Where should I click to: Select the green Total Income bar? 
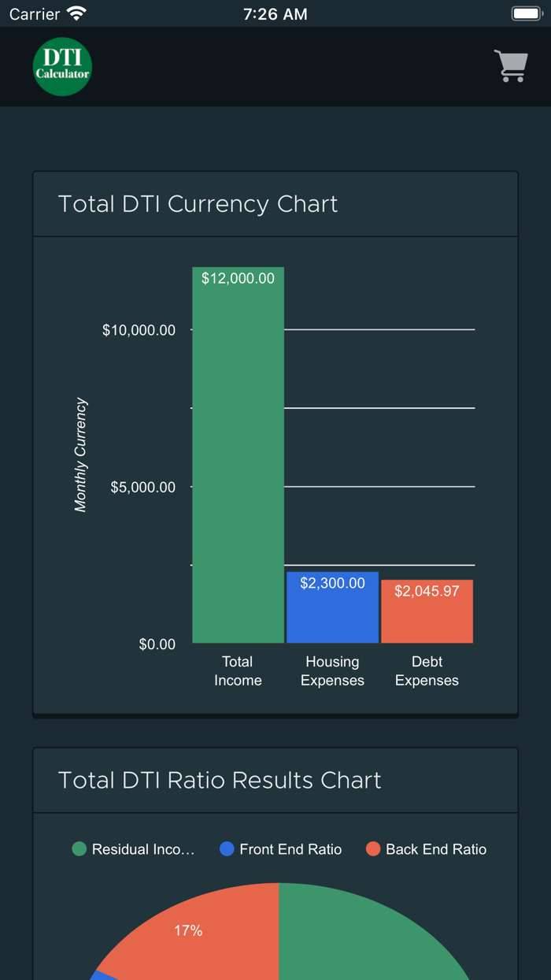pos(238,457)
